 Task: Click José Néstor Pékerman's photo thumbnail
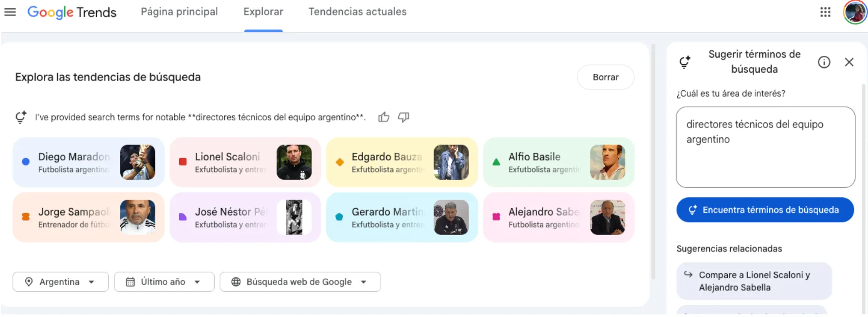294,217
